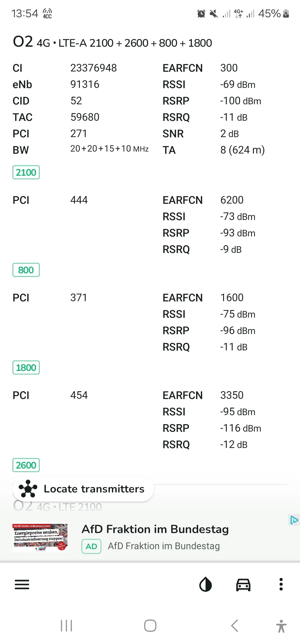Open the three-dot overflow menu

[x=281, y=584]
